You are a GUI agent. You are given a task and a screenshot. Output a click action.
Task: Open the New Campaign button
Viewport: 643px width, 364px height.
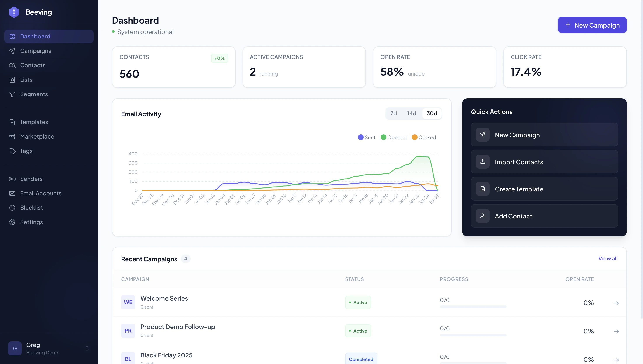(x=592, y=25)
